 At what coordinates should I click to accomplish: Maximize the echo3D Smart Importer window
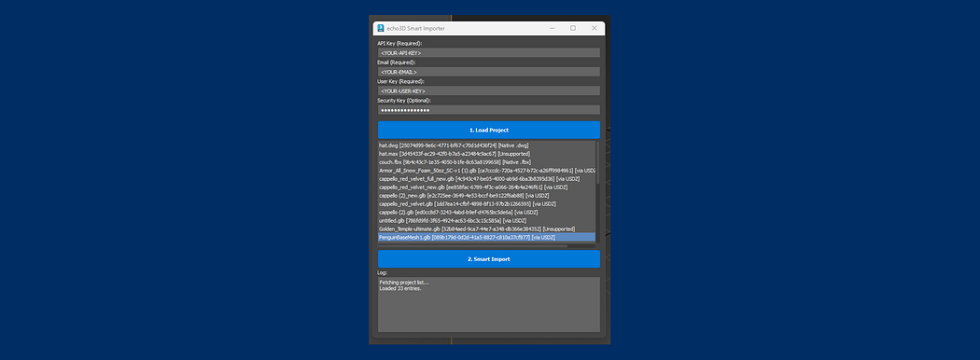pos(573,28)
